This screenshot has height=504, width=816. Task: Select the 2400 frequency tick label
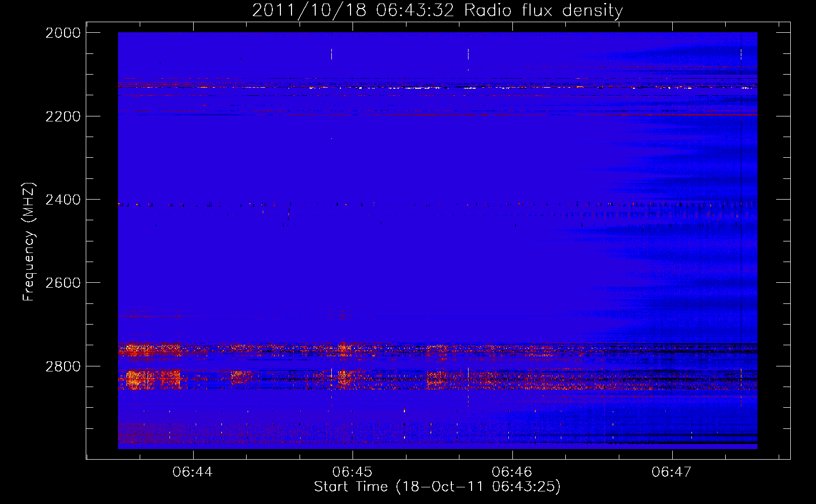[63, 200]
